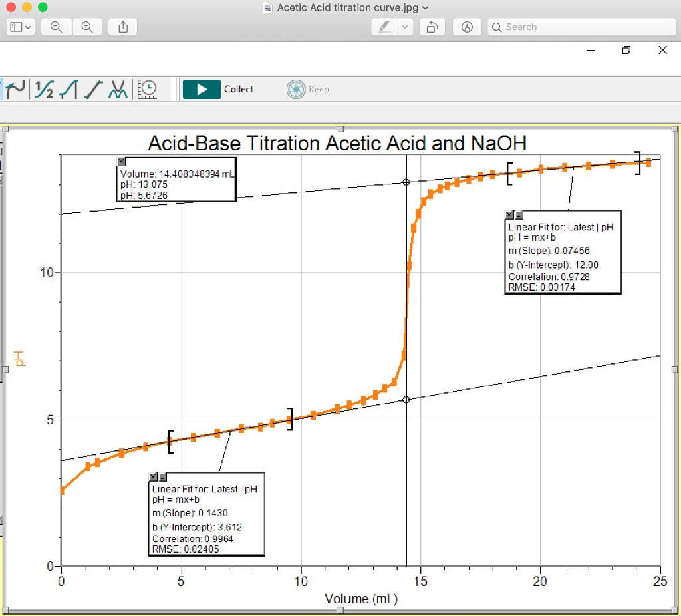Close the lower Linear Fit statistics box
681x616 pixels.
click(152, 476)
